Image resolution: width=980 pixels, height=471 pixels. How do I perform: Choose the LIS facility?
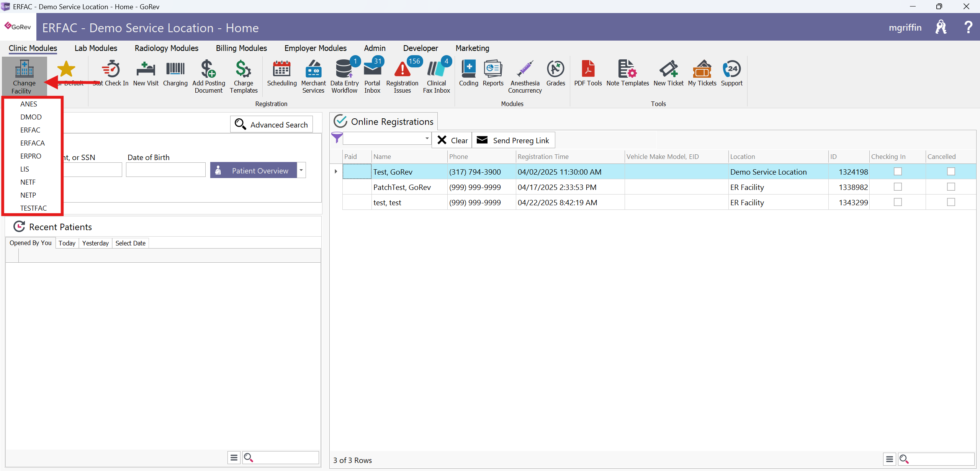[25, 169]
